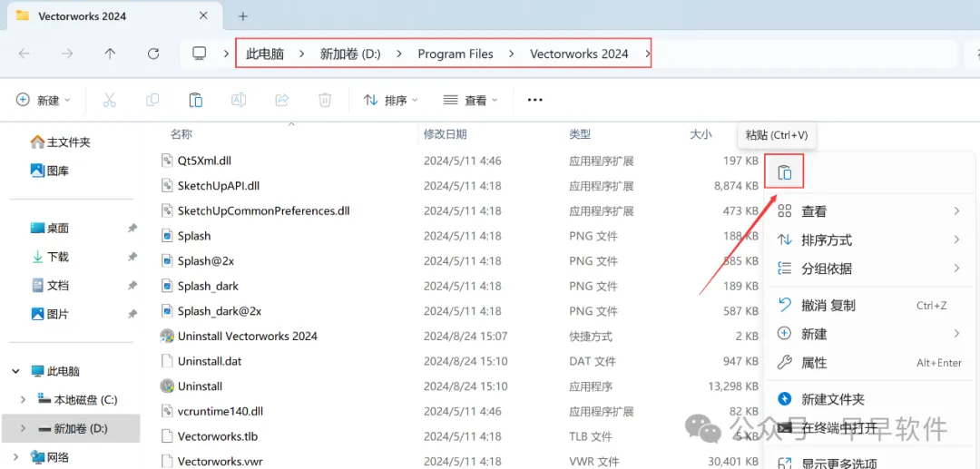The width and height of the screenshot is (980, 469).
Task: Choose 属性 in context menu
Action: click(x=868, y=363)
